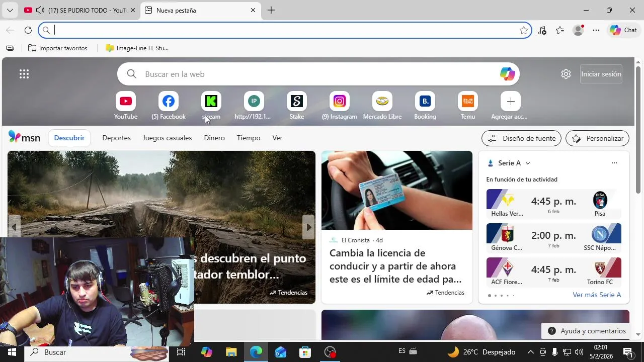Viewport: 644px width, 362px height.
Task: Click the Buscar en la web field
Action: [318, 74]
